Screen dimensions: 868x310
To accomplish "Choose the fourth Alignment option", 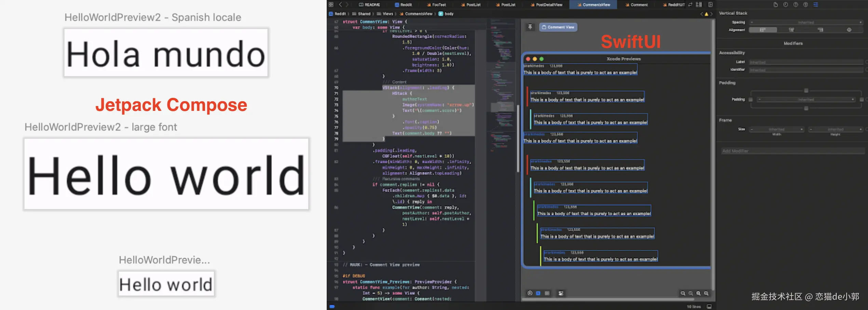I will (x=849, y=30).
